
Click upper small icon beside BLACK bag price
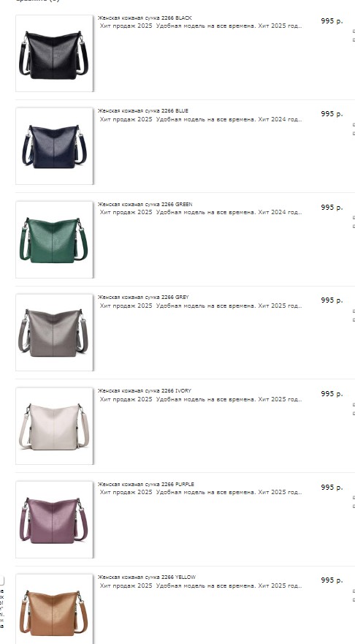[x=354, y=31]
